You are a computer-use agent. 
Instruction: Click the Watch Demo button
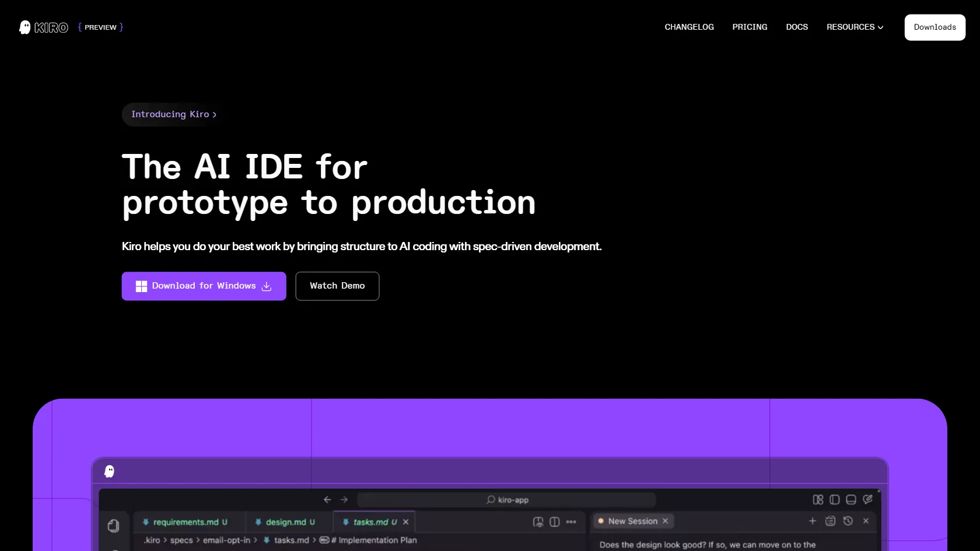(x=337, y=286)
